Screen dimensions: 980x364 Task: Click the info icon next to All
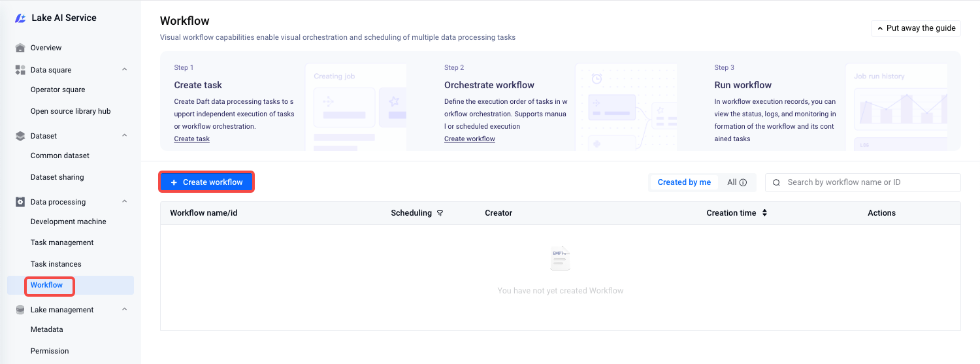tap(743, 183)
